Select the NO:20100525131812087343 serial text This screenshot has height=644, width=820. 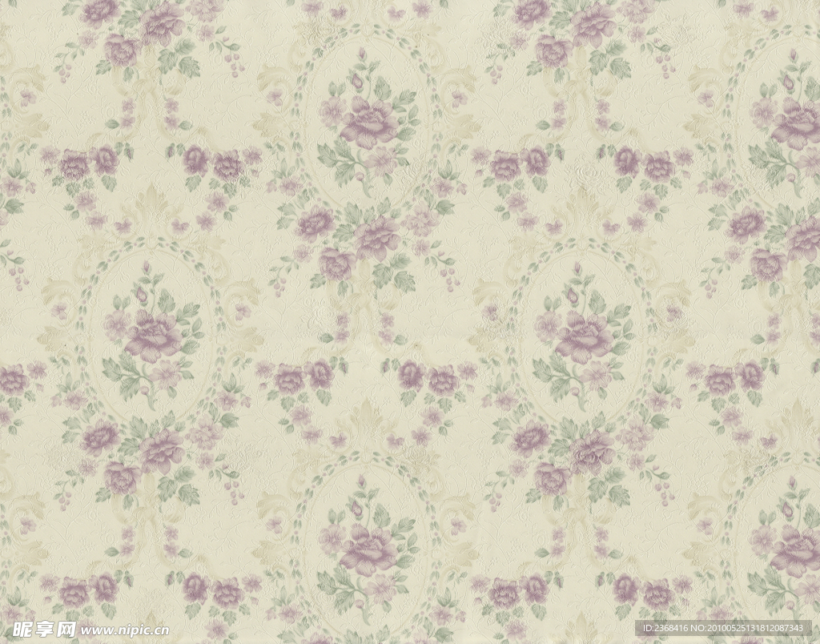(761, 630)
